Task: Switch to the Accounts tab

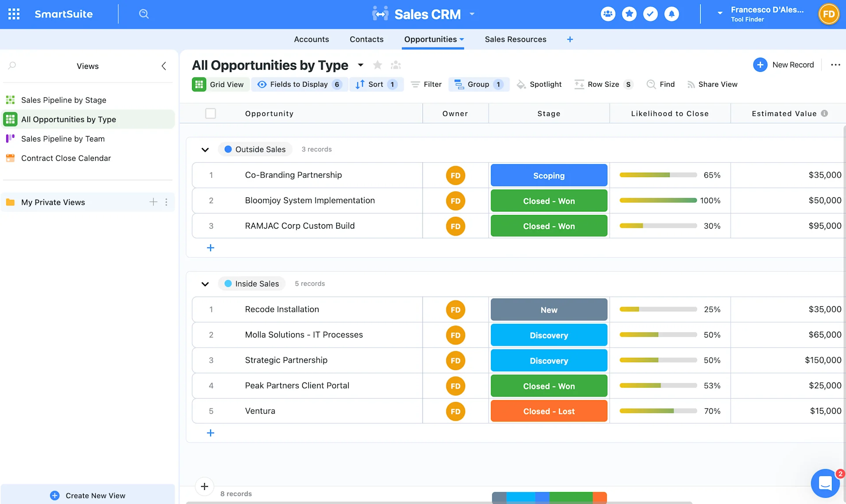Action: [312, 39]
